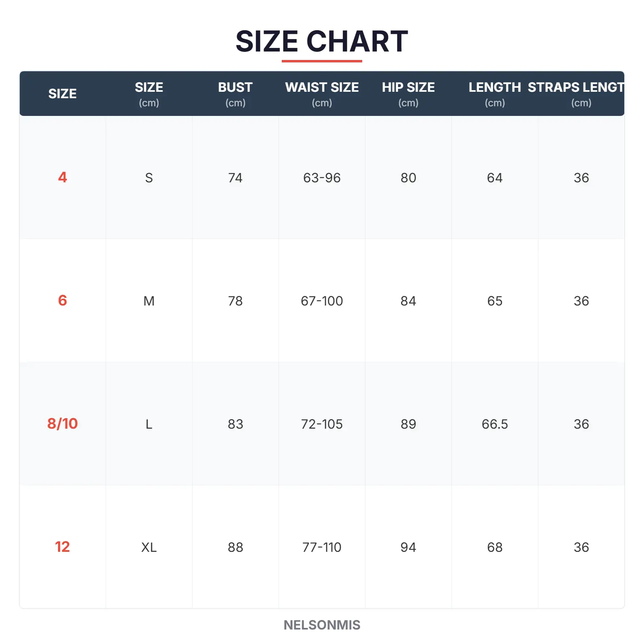Click the SIZE CHART title
The image size is (644, 644).
click(x=322, y=41)
